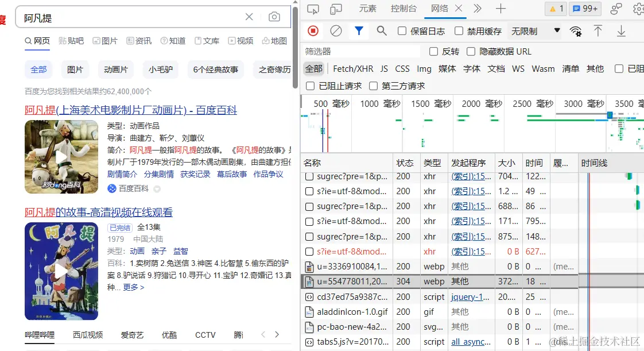Go to previous video source arrow
644x351 pixels.
(263, 334)
